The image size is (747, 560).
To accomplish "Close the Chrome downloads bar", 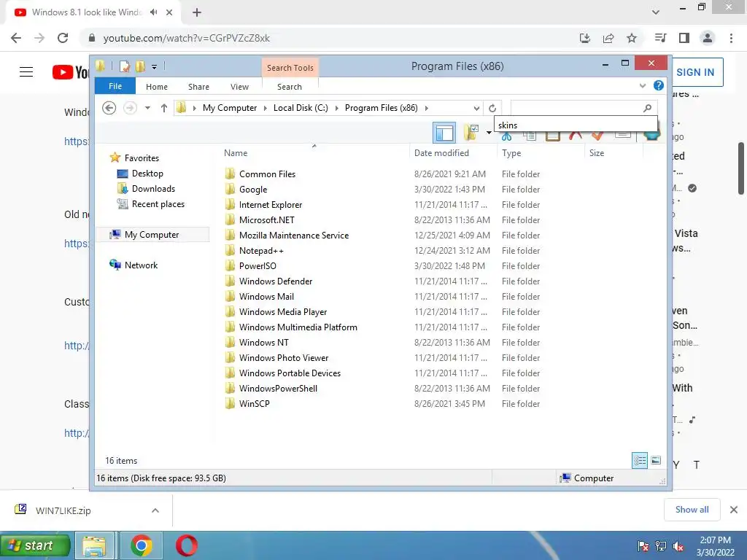I will pyautogui.click(x=734, y=510).
